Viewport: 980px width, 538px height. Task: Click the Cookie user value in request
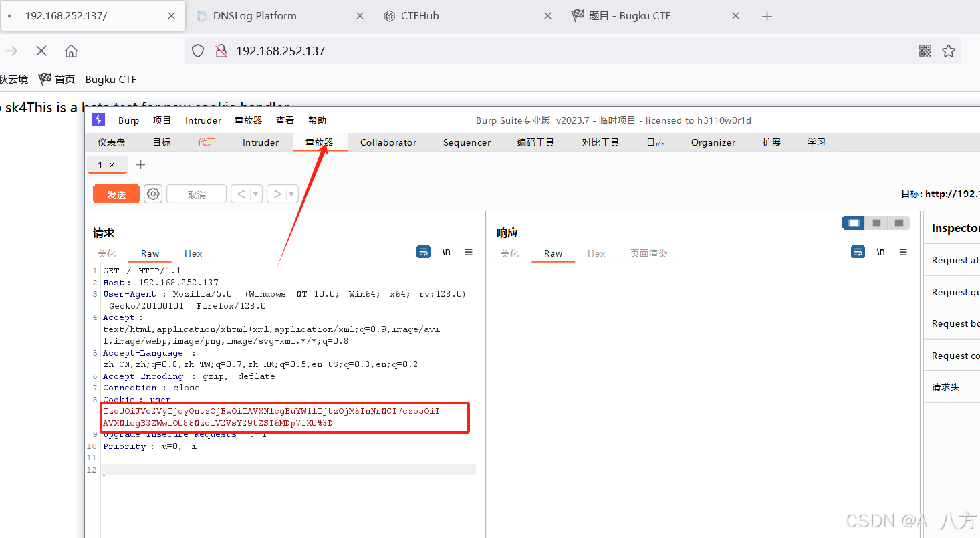[271, 417]
